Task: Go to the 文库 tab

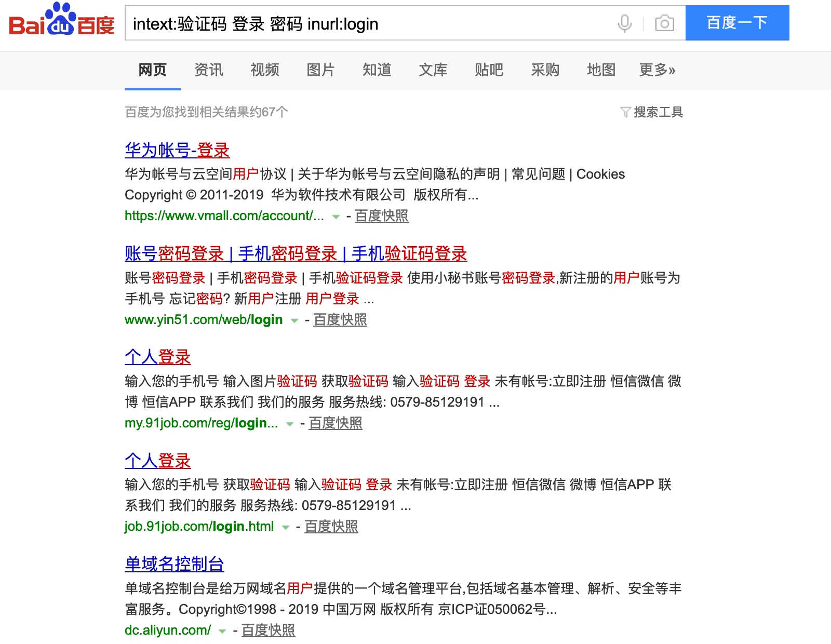Action: coord(433,70)
